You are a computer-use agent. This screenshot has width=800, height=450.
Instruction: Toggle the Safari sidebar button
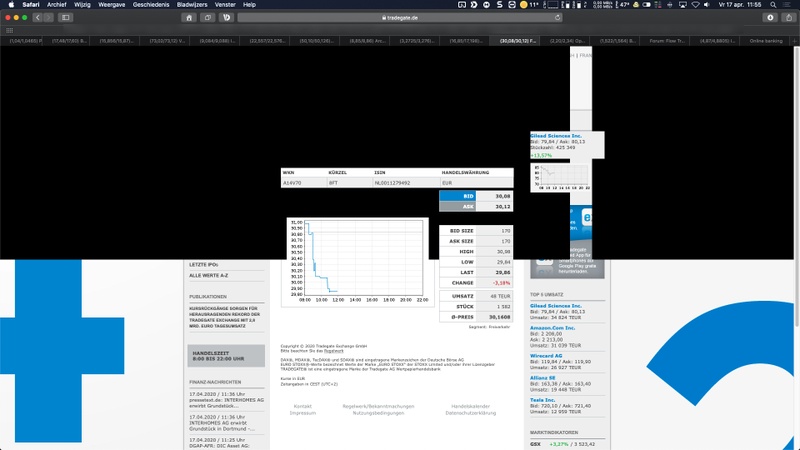tap(66, 17)
